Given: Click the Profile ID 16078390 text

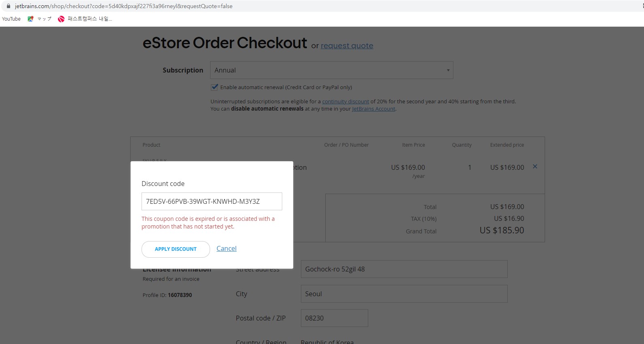Looking at the screenshot, I should (167, 295).
